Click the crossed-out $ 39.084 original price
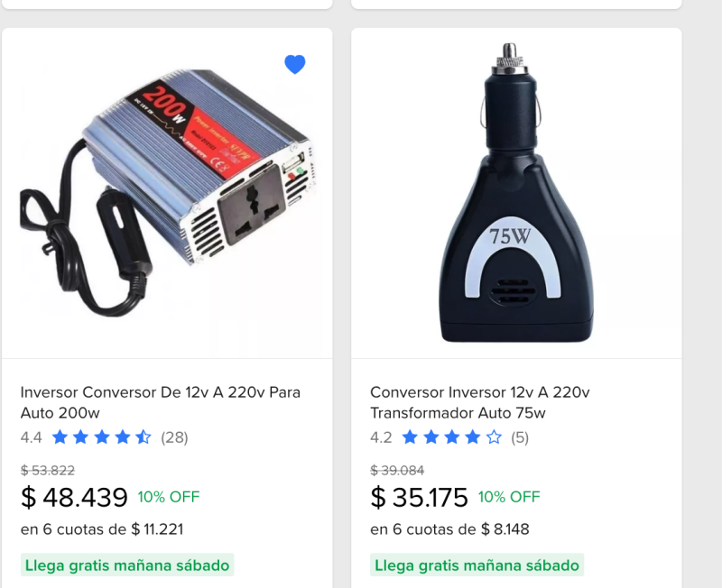Image resolution: width=722 pixels, height=588 pixels. pyautogui.click(x=397, y=470)
